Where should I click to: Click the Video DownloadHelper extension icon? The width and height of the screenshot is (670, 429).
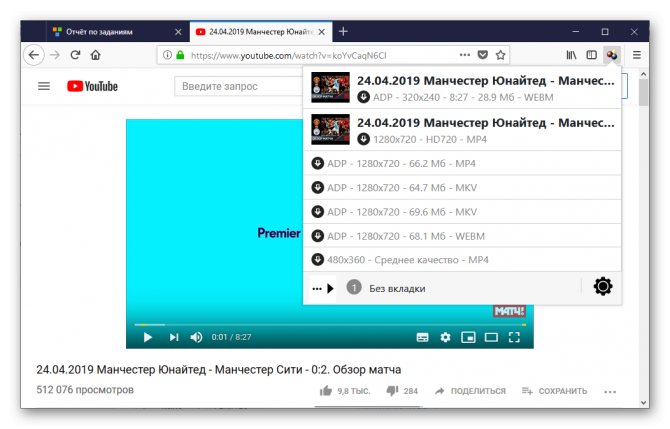[611, 55]
